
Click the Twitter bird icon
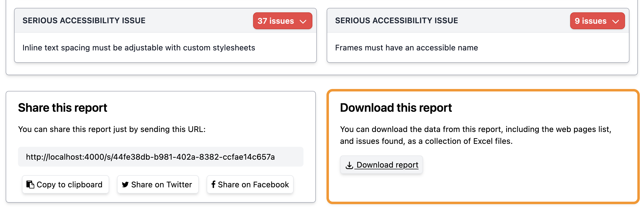[125, 184]
